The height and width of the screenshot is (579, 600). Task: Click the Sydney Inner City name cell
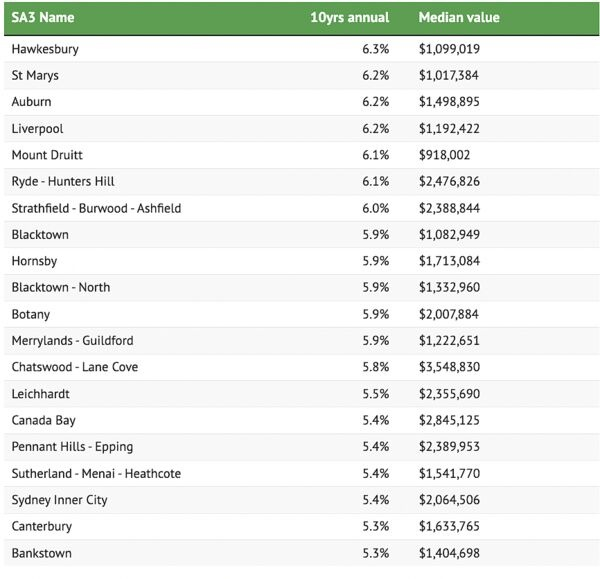[x=59, y=500]
